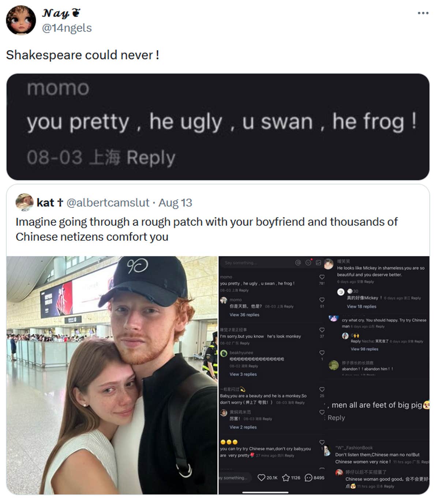Open the emoji picker in the comment bar

coord(308,263)
